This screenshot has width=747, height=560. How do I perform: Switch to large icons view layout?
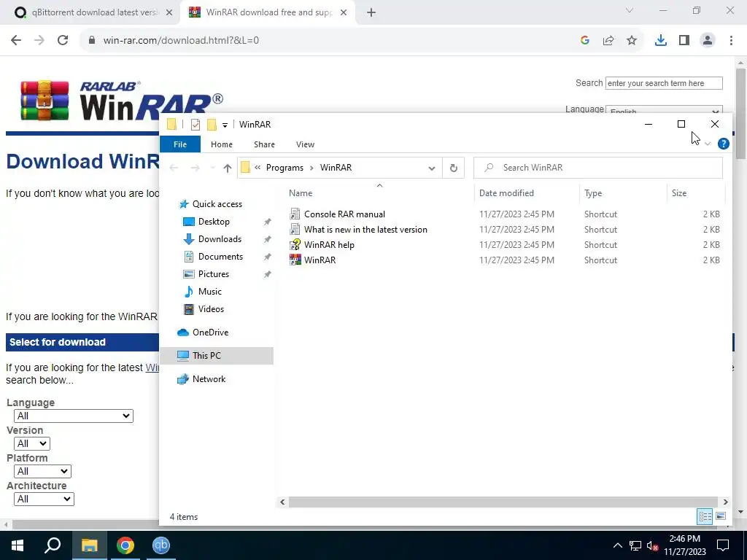click(721, 516)
